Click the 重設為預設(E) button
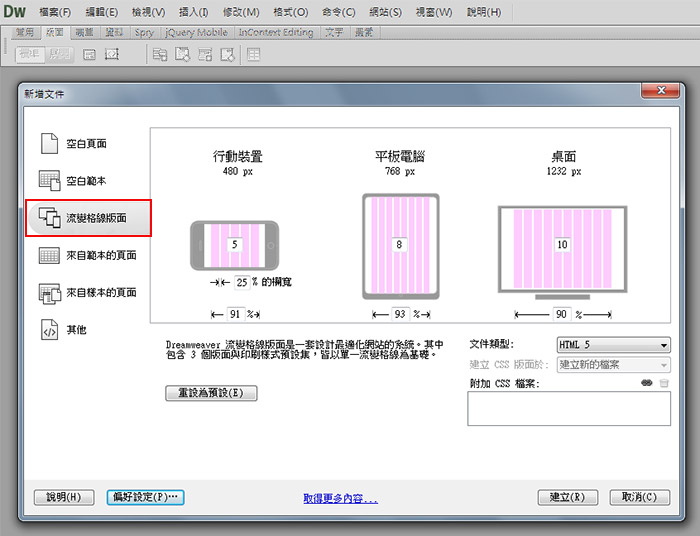The image size is (700, 536). click(x=211, y=393)
